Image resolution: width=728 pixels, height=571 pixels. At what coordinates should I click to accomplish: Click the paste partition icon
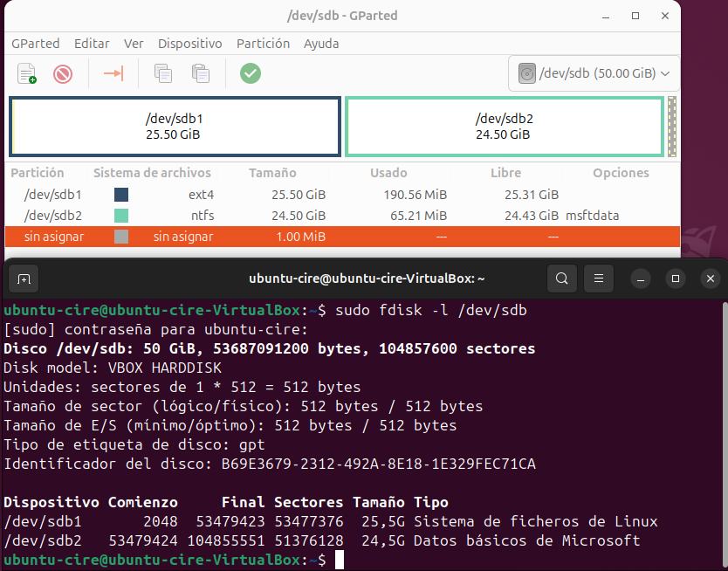[201, 73]
